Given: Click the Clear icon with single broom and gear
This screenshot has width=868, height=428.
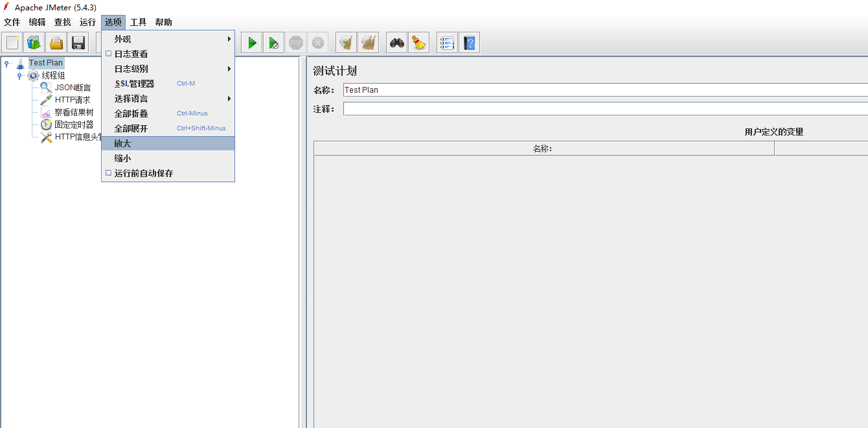Looking at the screenshot, I should [x=347, y=43].
